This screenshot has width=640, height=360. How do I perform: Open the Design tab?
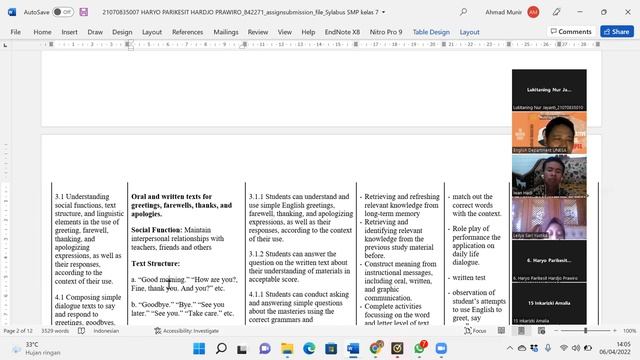point(122,32)
